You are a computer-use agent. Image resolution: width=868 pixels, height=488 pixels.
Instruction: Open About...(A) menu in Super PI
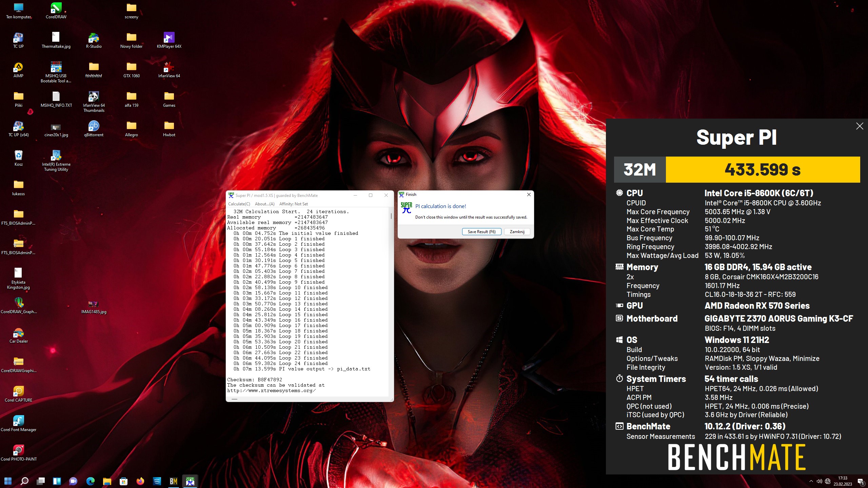[264, 204]
